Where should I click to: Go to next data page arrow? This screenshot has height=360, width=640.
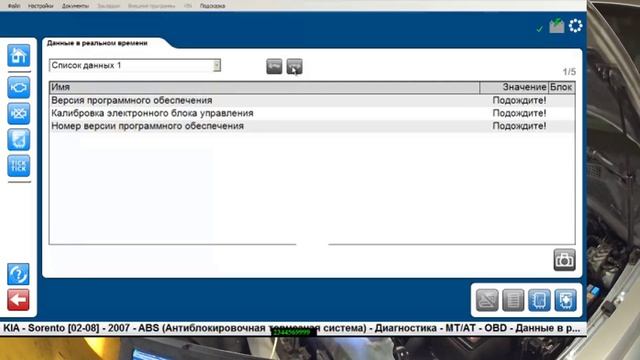click(x=294, y=67)
